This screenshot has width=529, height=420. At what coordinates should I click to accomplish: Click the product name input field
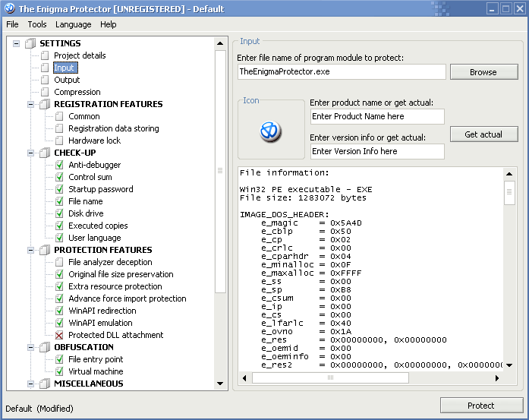point(377,116)
